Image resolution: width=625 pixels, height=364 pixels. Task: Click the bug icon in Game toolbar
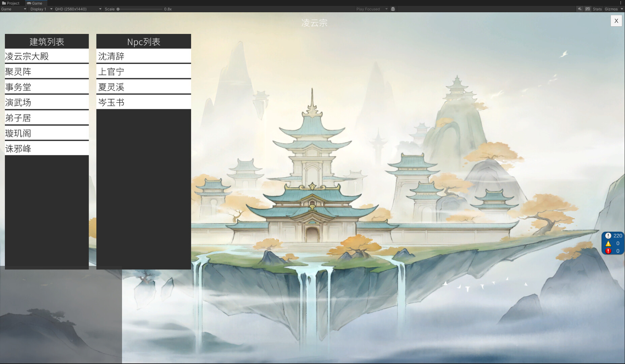393,9
